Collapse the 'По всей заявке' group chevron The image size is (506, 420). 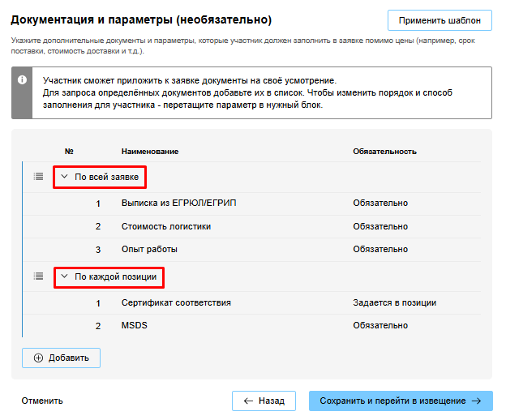click(65, 176)
